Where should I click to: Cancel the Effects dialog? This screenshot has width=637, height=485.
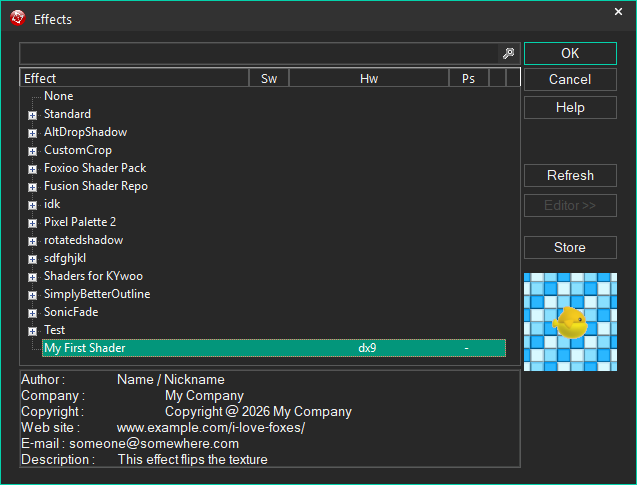tap(570, 79)
